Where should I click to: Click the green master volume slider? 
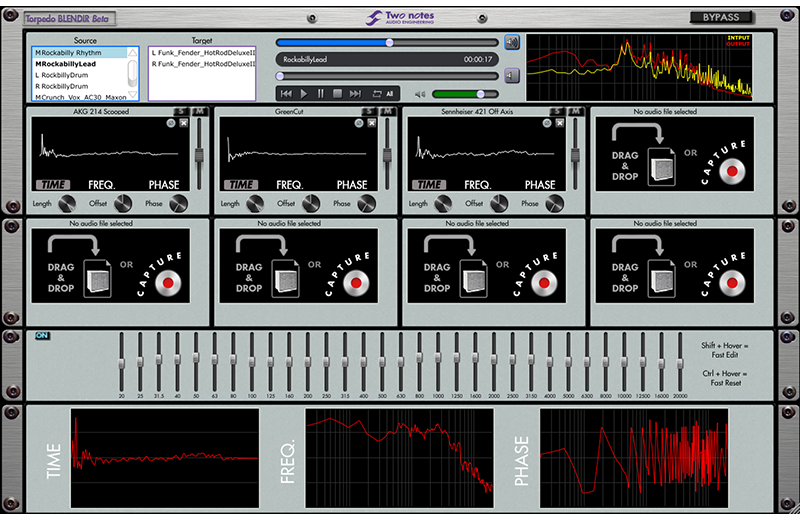tap(465, 94)
